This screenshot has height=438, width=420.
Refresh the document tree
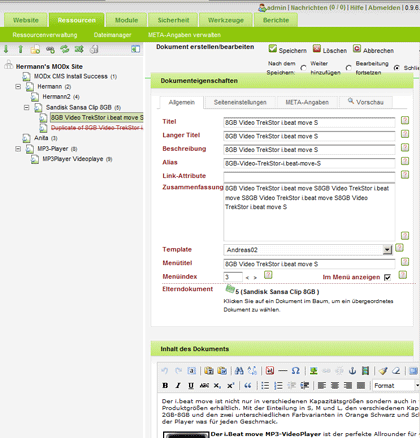[x=65, y=49]
